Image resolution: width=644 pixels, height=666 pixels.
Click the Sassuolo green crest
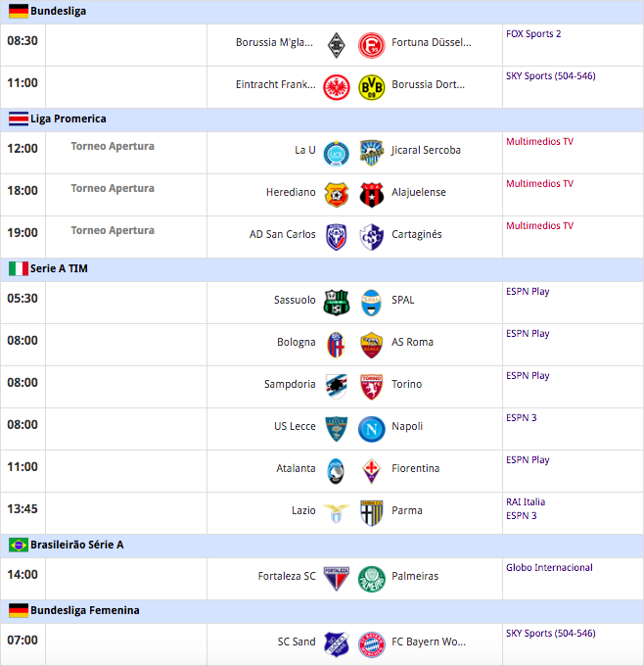coord(337,303)
